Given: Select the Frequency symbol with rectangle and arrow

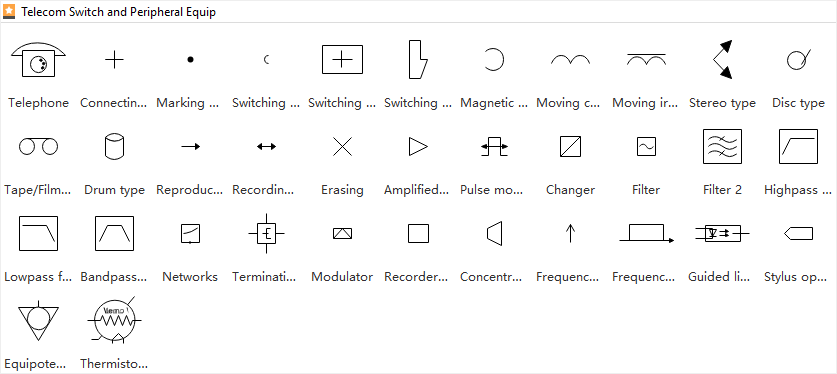Looking at the screenshot, I should 646,233.
